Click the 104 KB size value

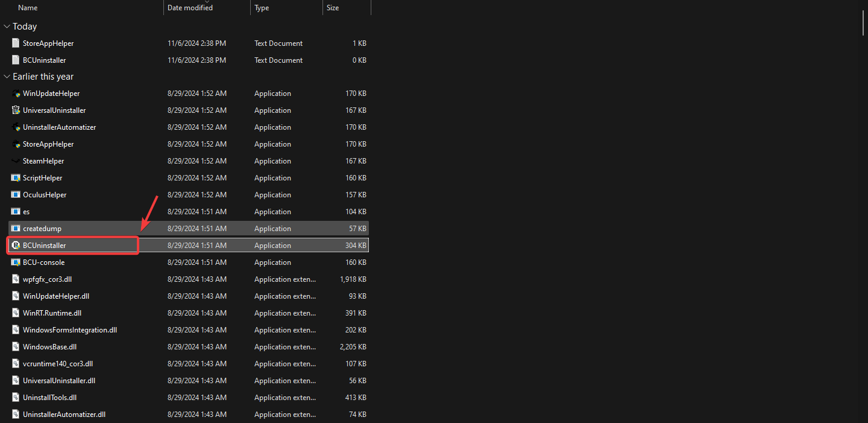(x=356, y=212)
